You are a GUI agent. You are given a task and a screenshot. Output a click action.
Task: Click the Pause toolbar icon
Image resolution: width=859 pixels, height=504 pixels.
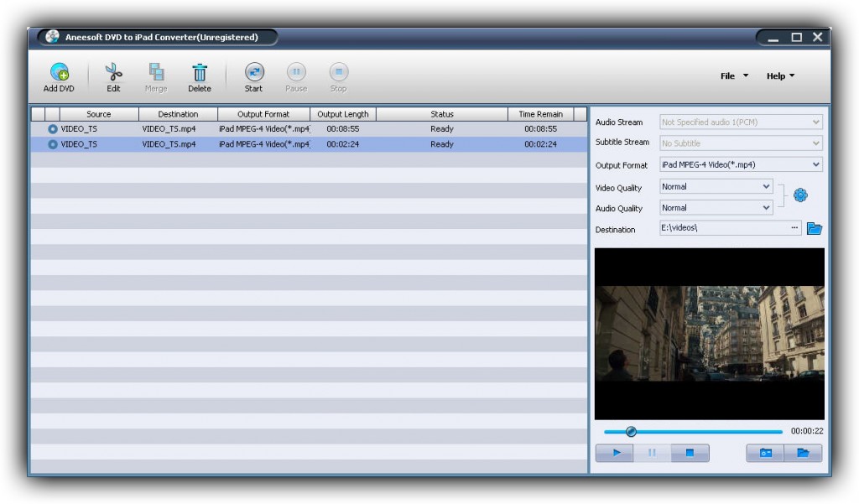click(x=296, y=72)
